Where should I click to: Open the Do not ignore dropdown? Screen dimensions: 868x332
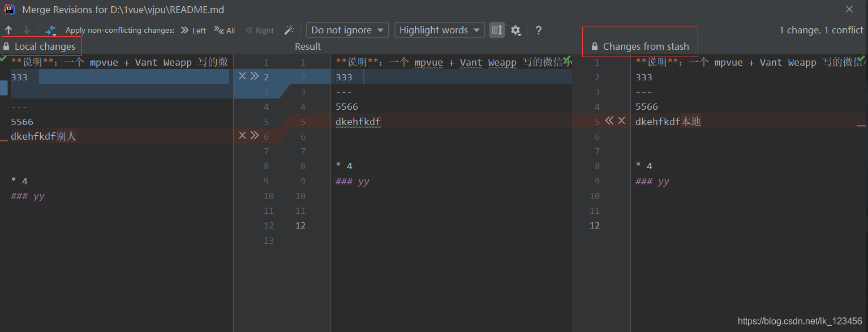point(347,30)
